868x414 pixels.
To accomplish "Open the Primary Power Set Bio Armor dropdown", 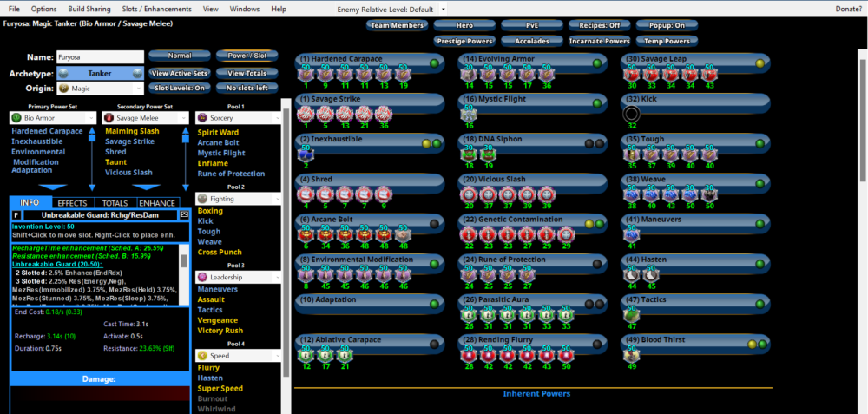I will [52, 117].
